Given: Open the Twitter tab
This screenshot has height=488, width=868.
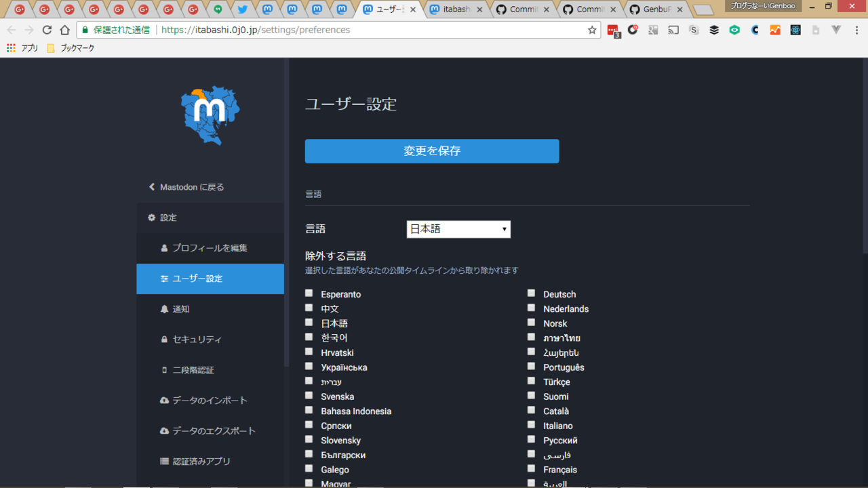Looking at the screenshot, I should (x=242, y=9).
